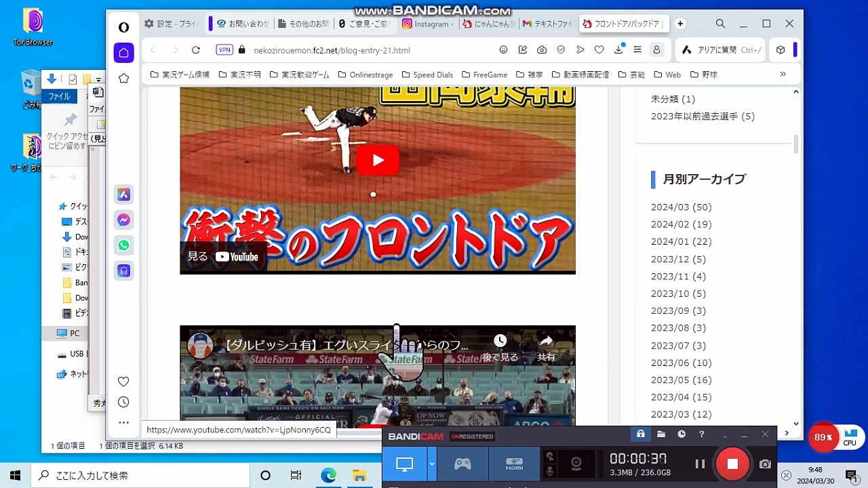The width and height of the screenshot is (868, 488).
Task: Open sidebar setup three-dots menu
Action: (x=123, y=422)
